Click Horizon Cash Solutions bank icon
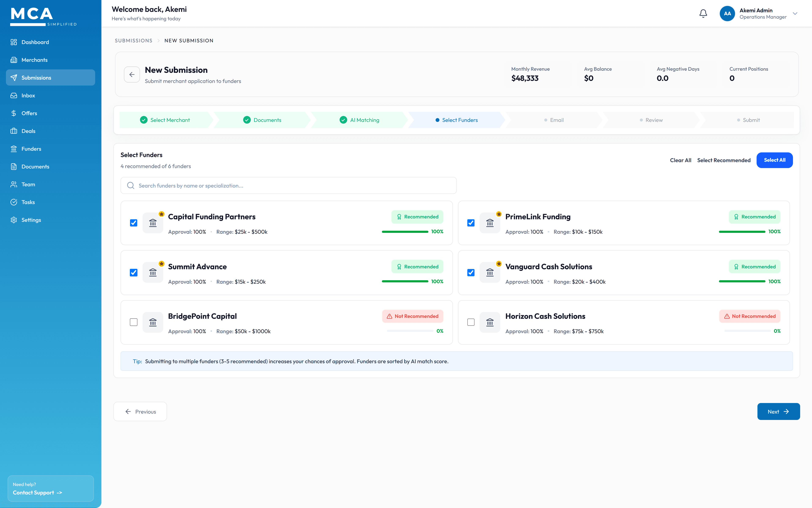Image resolution: width=812 pixels, height=508 pixels. pos(490,322)
